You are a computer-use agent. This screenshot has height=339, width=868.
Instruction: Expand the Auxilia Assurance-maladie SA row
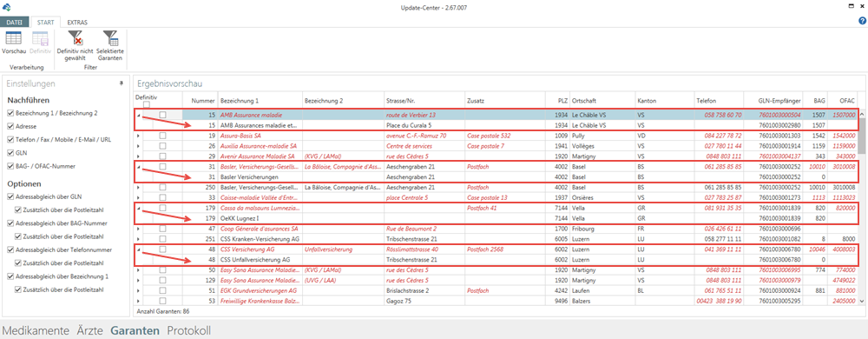[138, 146]
